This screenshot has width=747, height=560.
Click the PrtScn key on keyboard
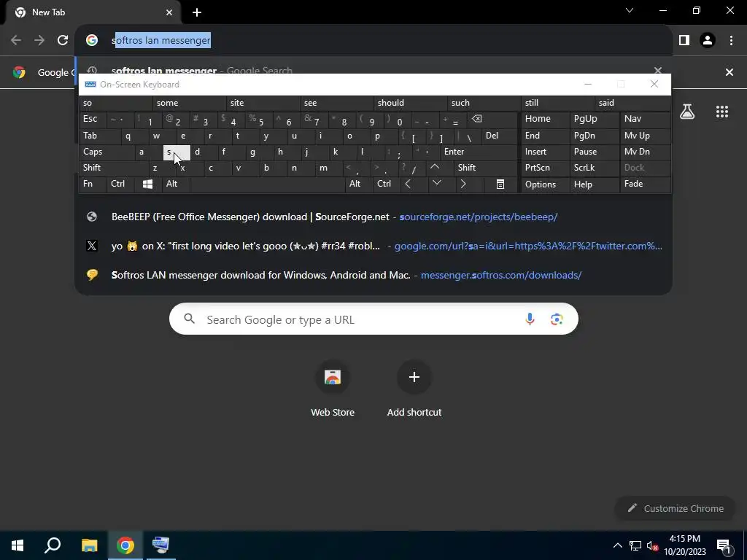545,168
